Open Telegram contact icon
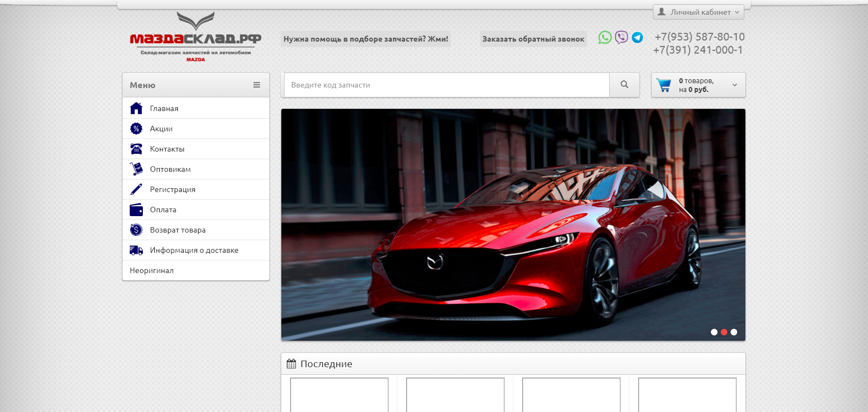868x412 pixels. coord(637,37)
